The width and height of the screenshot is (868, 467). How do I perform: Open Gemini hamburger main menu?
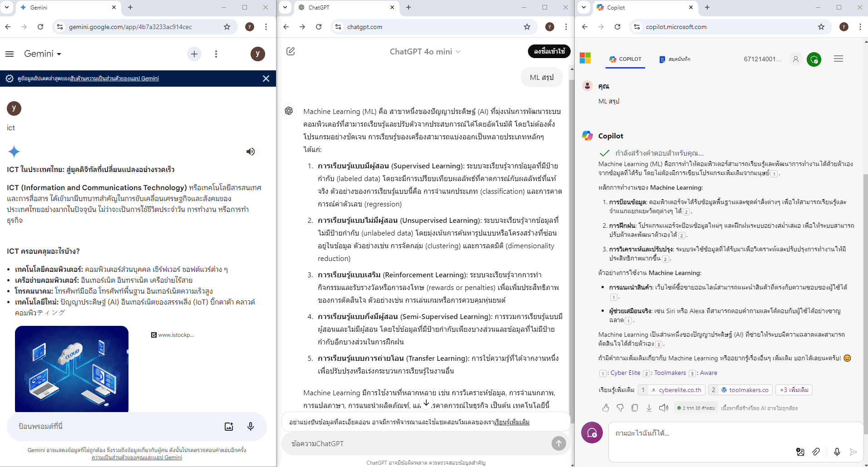[10, 54]
